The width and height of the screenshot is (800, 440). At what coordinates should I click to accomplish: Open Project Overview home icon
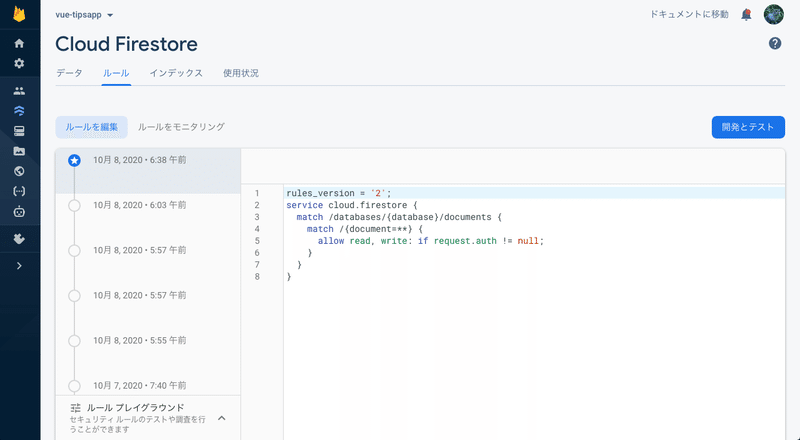[19, 43]
